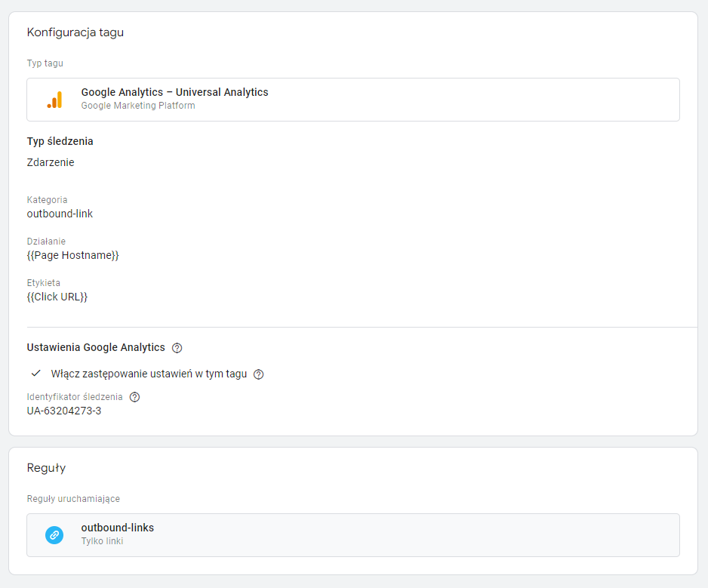Click the checkmark for Włącz zastępowanie ustawień
Viewport: 708px width, 588px height.
click(36, 374)
